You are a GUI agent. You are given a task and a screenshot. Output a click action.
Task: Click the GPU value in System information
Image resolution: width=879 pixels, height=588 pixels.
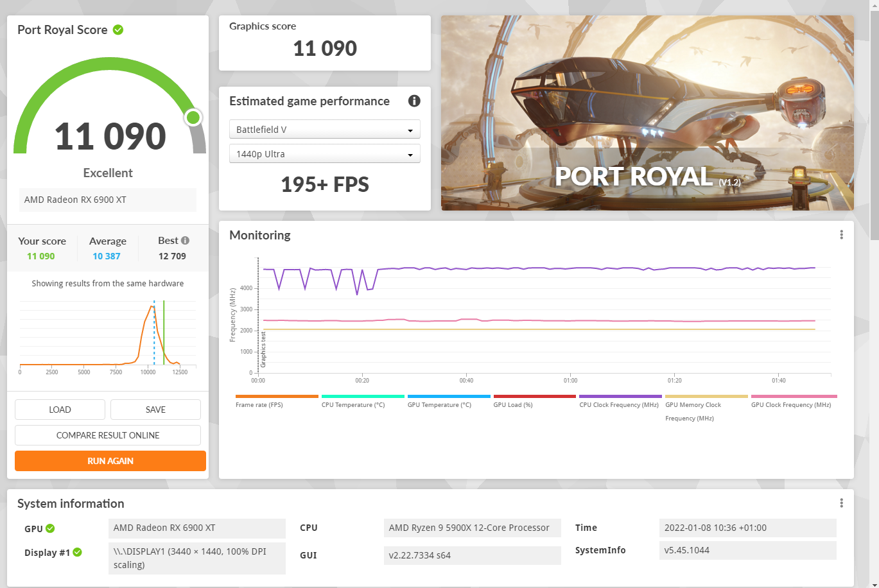coord(197,528)
